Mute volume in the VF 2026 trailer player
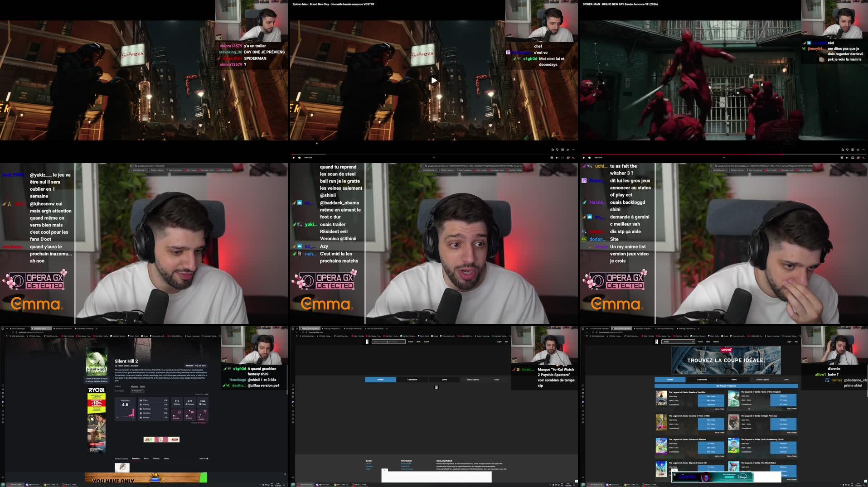868x487 pixels. [590, 158]
